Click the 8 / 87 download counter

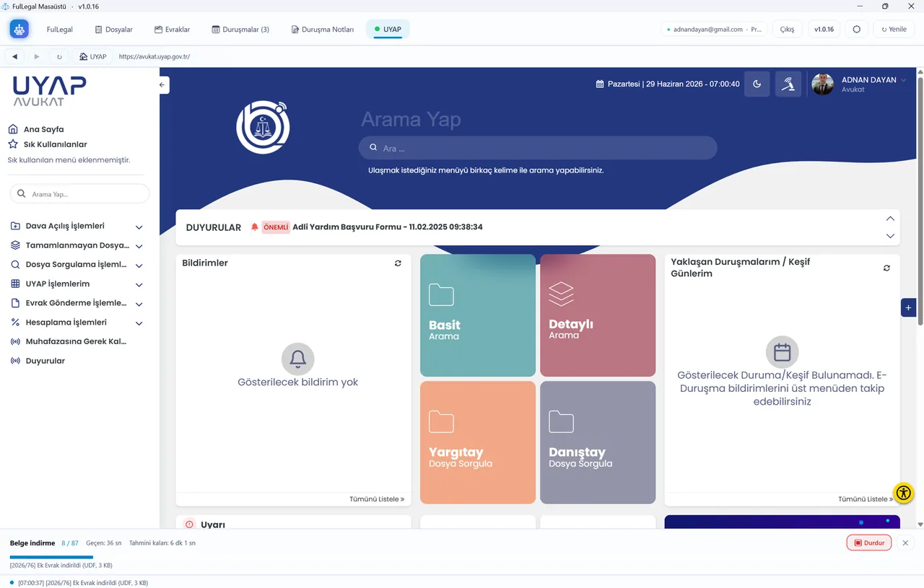tap(70, 543)
